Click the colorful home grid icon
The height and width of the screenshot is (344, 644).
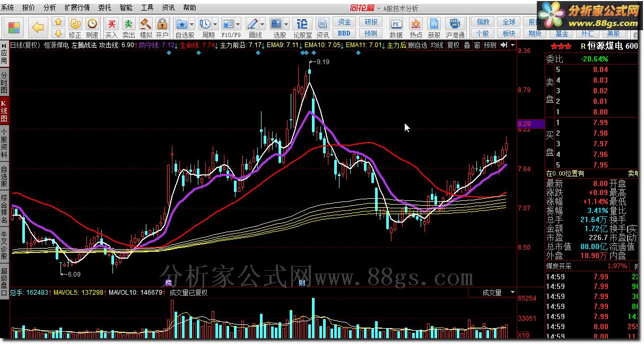[14, 28]
